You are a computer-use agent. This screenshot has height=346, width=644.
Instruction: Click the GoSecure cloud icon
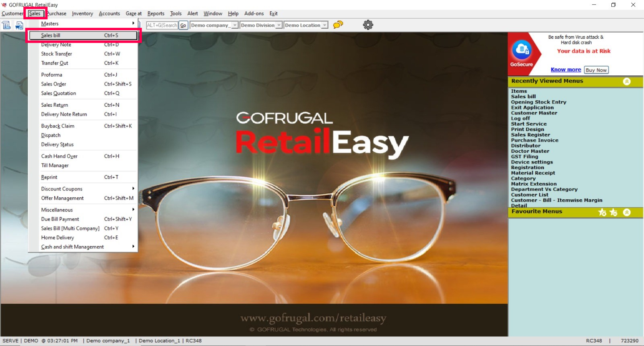(x=522, y=50)
